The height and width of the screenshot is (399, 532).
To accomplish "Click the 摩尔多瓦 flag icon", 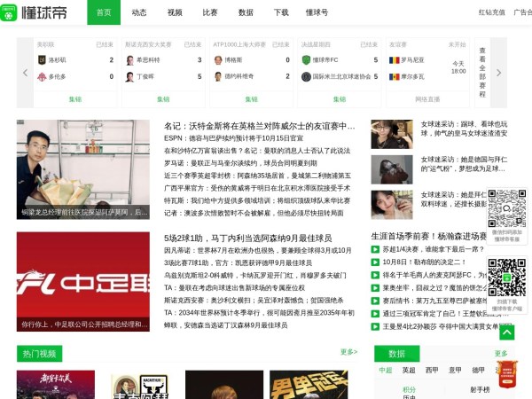I will click(395, 76).
